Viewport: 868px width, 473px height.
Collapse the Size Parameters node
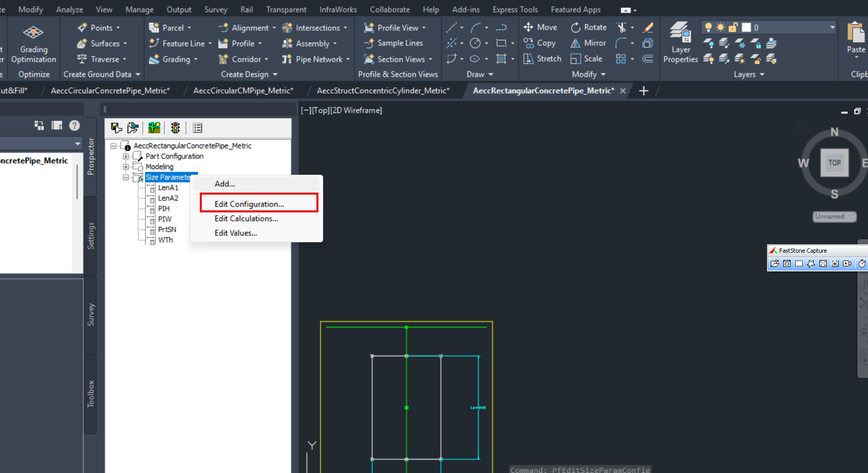(x=125, y=177)
